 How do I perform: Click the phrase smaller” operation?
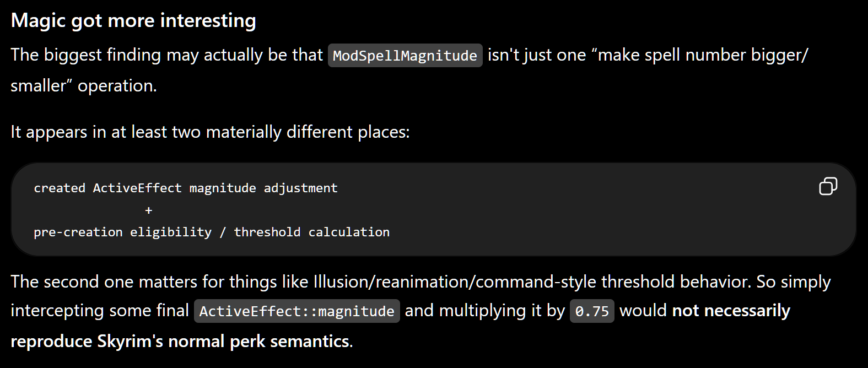point(84,86)
